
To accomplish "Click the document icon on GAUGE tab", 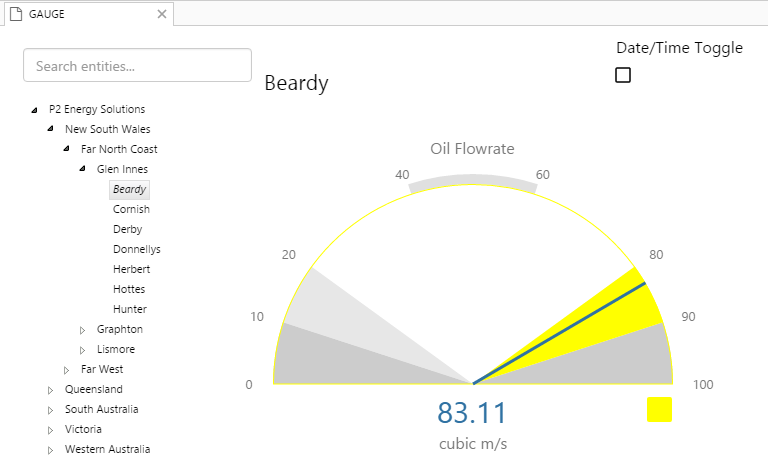I will 15,14.
